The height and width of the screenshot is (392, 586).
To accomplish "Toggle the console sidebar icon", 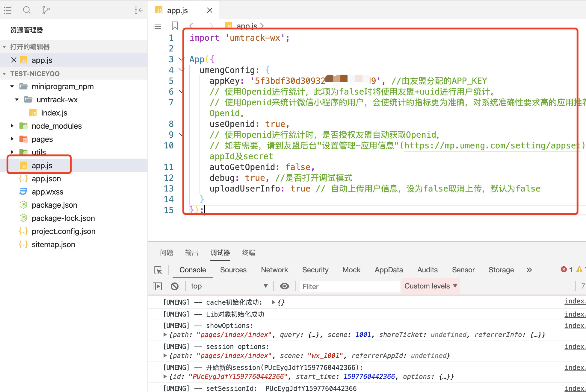I will [157, 286].
